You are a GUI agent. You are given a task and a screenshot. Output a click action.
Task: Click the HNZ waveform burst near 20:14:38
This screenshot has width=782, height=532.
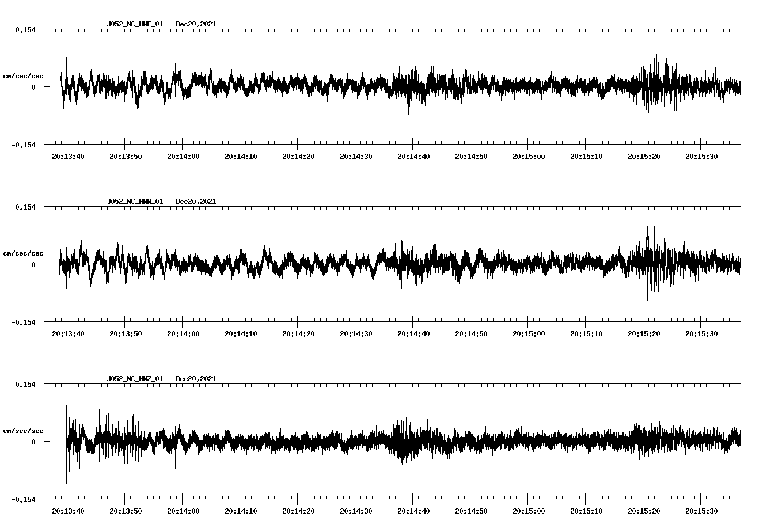point(403,442)
